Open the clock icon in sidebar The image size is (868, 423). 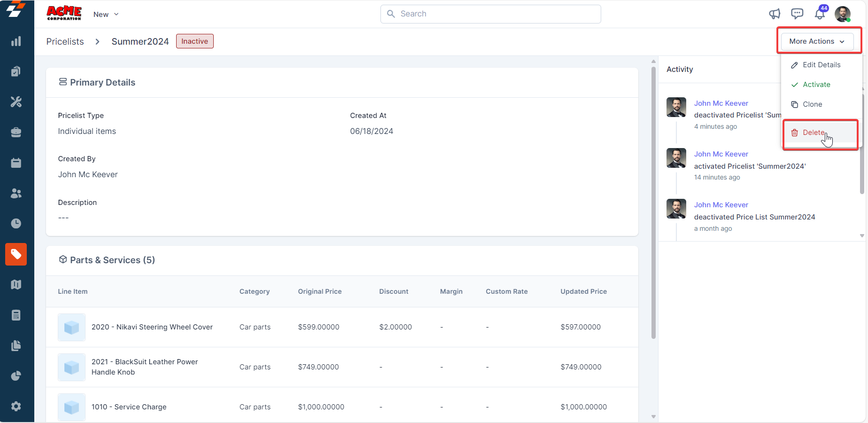point(16,224)
